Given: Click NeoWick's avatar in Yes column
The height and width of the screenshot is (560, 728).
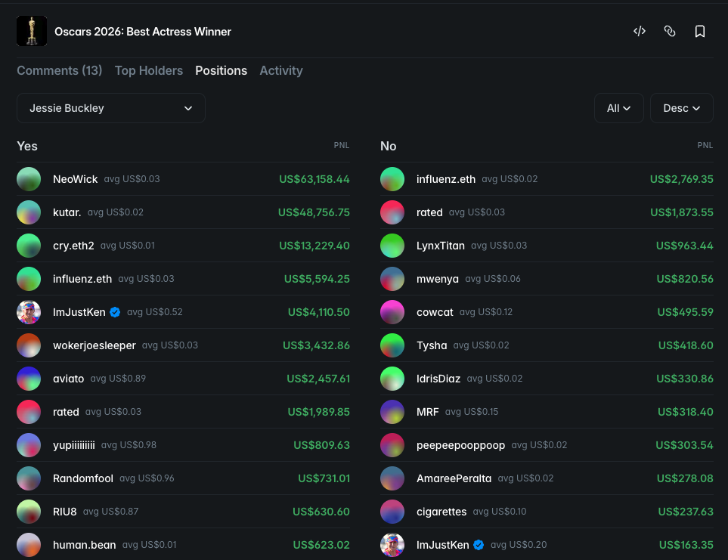Looking at the screenshot, I should (29, 179).
